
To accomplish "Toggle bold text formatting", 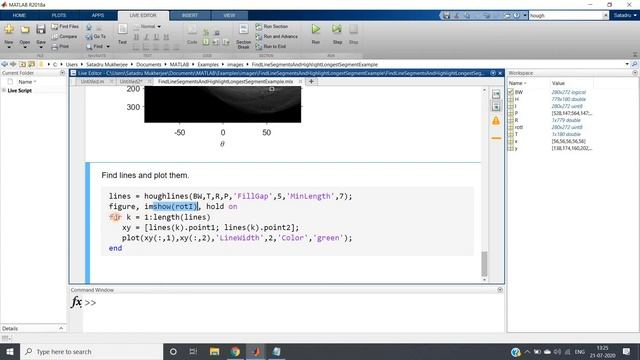I will pos(136,37).
